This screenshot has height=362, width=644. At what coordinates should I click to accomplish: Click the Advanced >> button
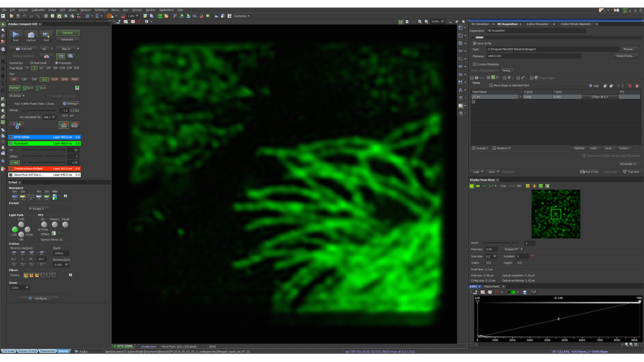coord(628,164)
